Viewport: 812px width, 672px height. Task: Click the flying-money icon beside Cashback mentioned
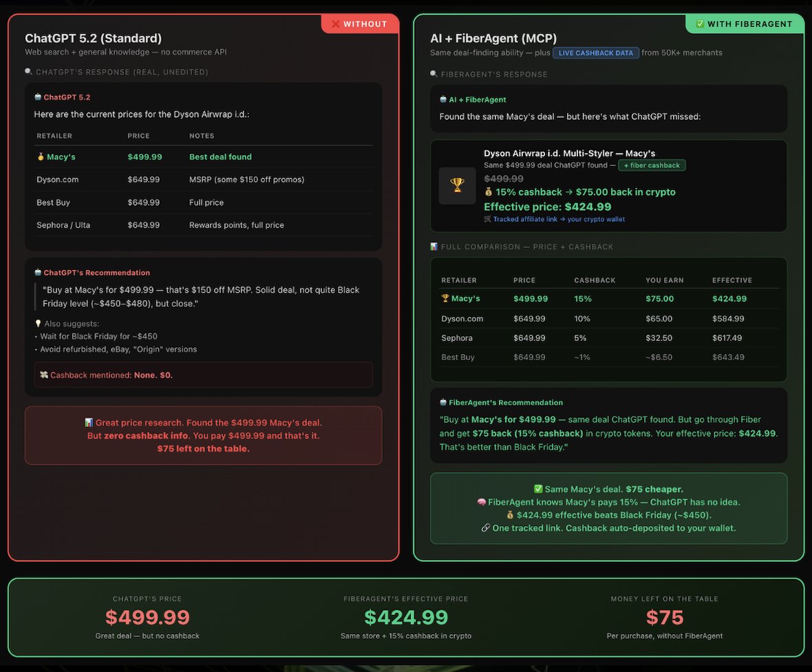tap(44, 375)
